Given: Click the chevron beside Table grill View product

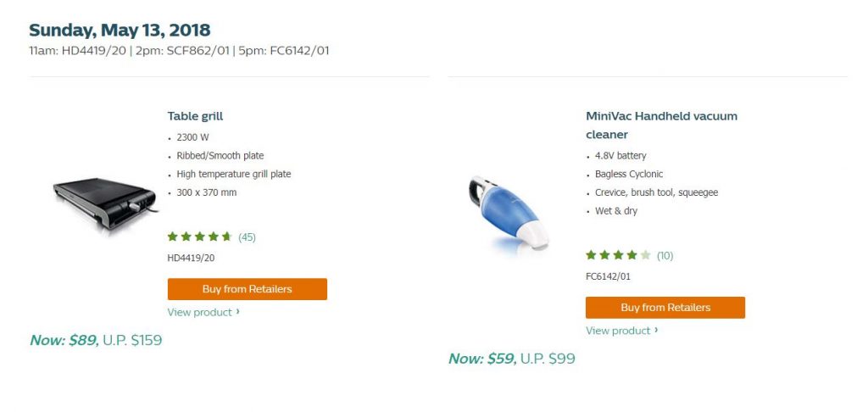Looking at the screenshot, I should [x=238, y=312].
